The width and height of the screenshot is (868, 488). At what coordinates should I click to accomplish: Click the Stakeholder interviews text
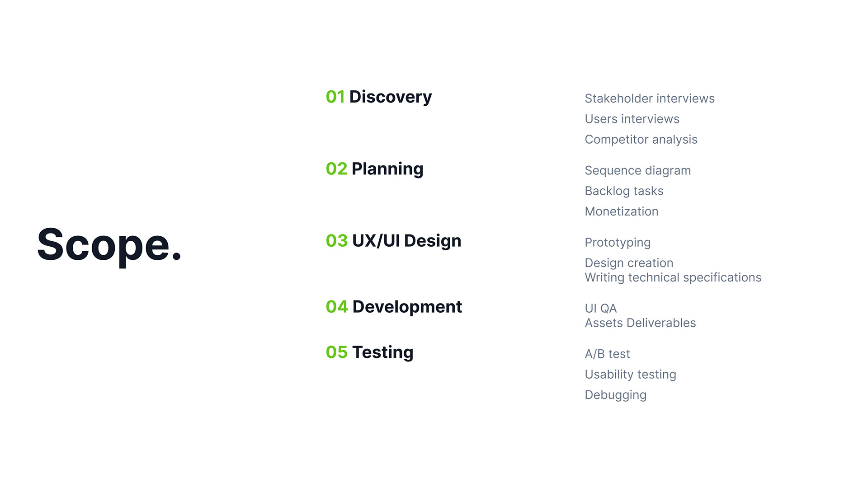click(649, 99)
